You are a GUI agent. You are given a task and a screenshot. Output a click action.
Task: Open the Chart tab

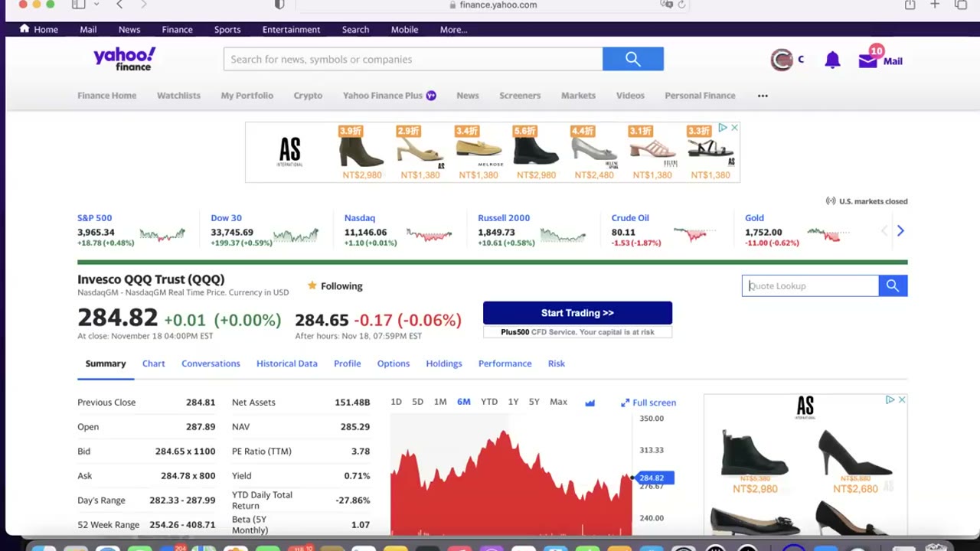(153, 364)
